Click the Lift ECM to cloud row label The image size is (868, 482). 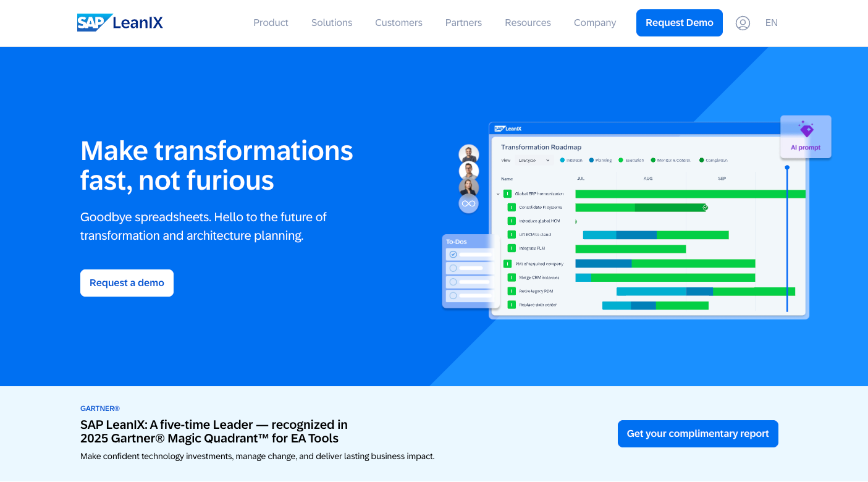point(535,235)
